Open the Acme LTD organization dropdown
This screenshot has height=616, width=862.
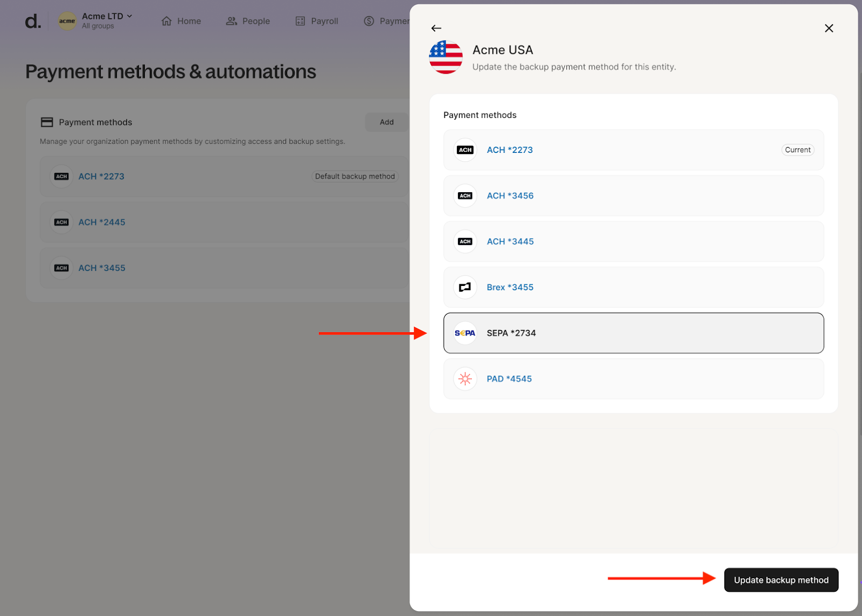pos(107,17)
